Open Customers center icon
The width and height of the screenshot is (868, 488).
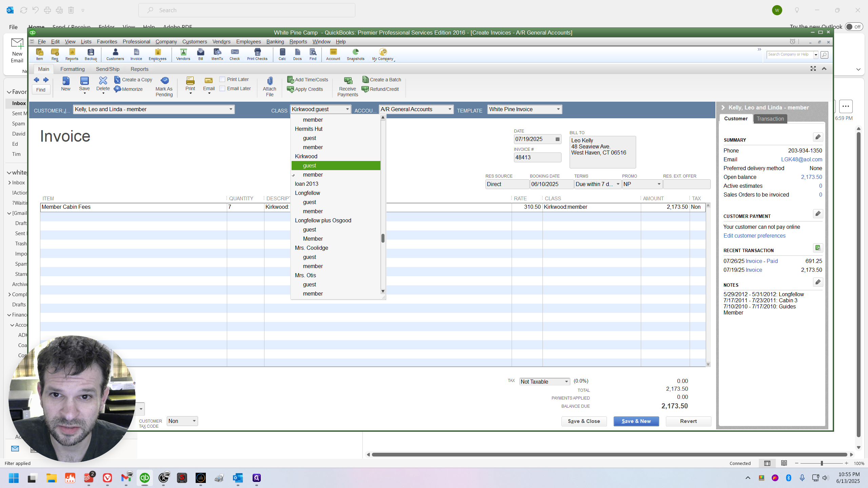pos(115,54)
